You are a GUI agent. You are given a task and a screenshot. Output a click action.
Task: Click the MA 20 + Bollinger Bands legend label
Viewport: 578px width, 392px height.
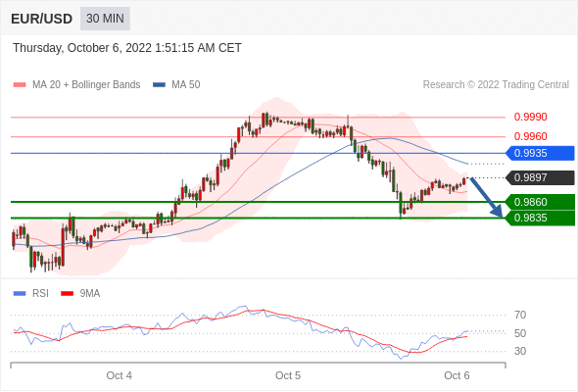[86, 85]
